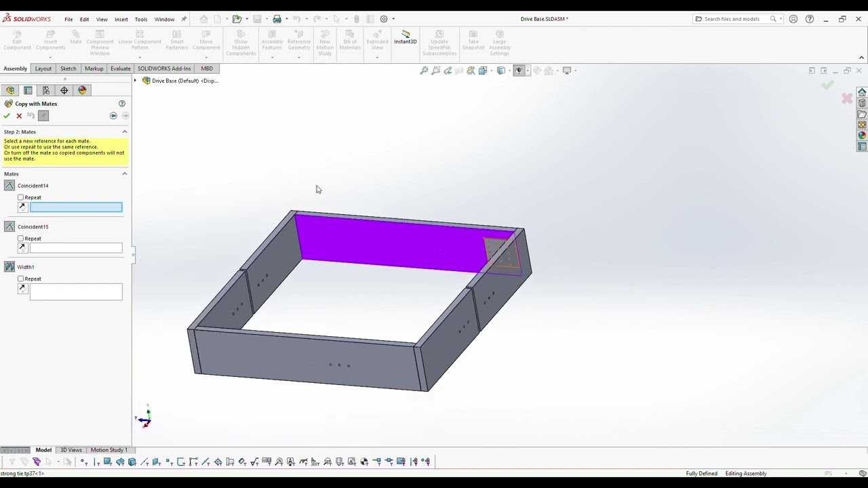Open the View menu

(x=102, y=19)
